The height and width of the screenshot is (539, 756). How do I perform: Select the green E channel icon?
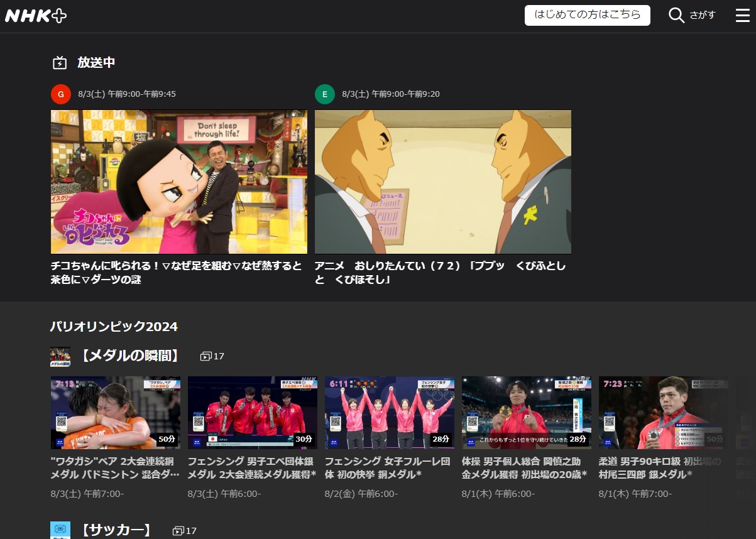pos(325,94)
